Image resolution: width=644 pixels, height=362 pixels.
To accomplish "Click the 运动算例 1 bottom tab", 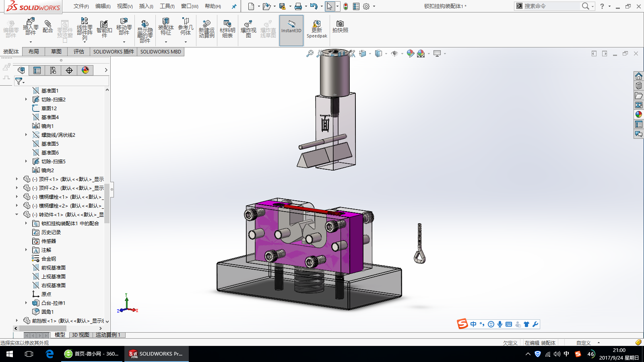I will click(x=108, y=335).
